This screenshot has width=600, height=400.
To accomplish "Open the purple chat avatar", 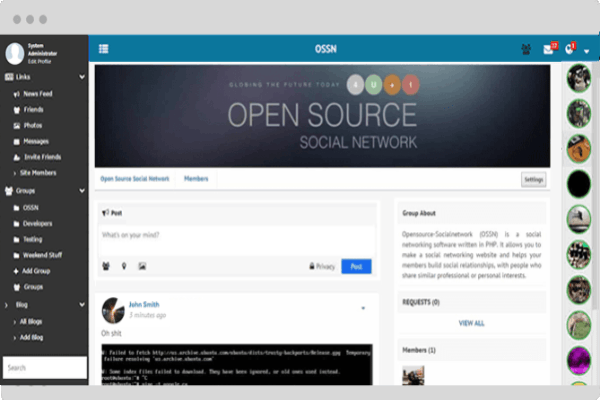I will click(579, 360).
